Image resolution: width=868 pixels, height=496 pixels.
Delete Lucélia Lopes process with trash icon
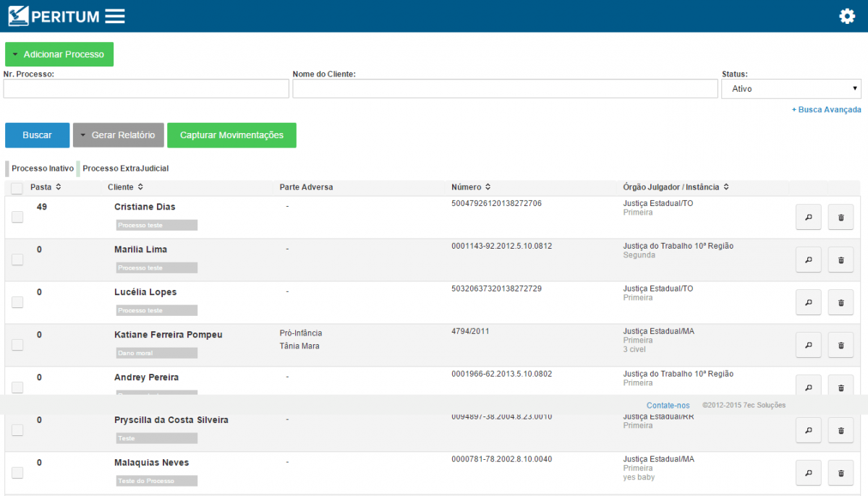(x=841, y=302)
